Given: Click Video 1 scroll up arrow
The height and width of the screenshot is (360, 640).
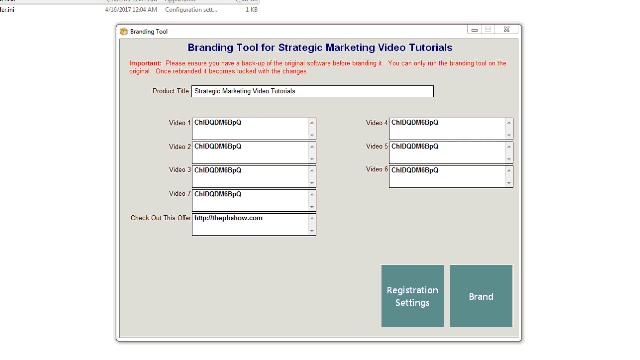Looking at the screenshot, I should 312,122.
